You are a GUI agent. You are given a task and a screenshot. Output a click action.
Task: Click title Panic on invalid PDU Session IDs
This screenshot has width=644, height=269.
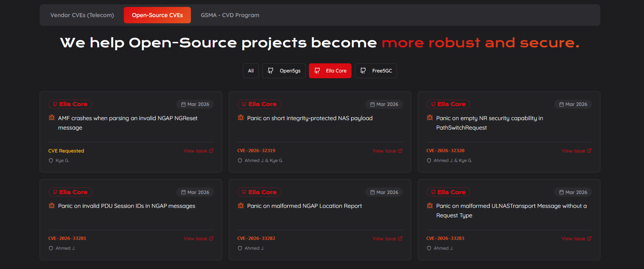(x=127, y=206)
